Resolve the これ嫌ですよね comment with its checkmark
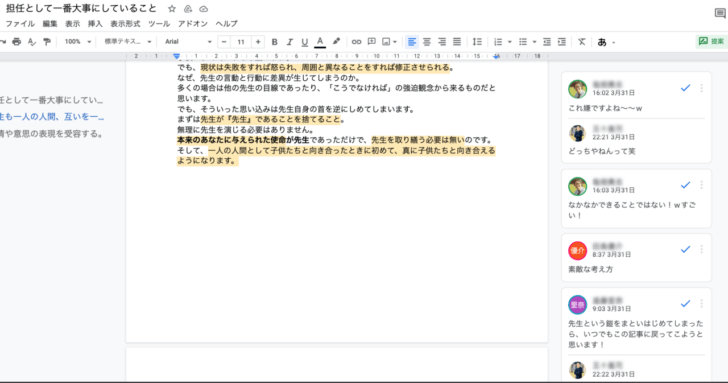 685,88
